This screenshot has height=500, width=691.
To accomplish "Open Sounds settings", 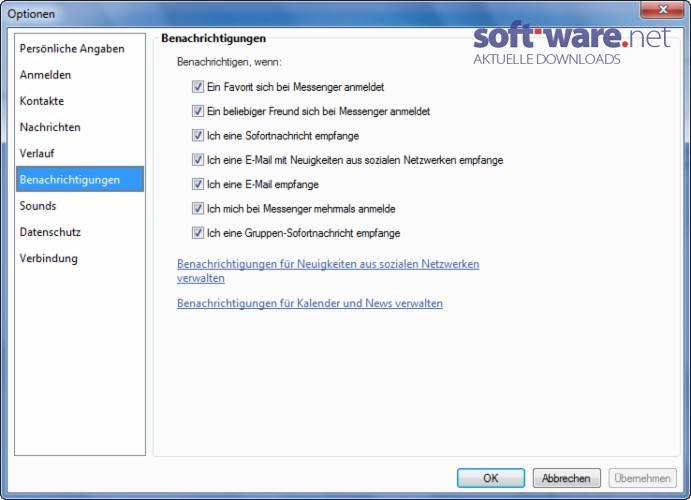I will click(80, 206).
